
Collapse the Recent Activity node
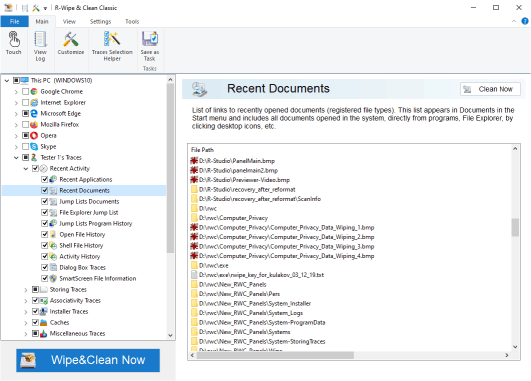pyautogui.click(x=26, y=169)
